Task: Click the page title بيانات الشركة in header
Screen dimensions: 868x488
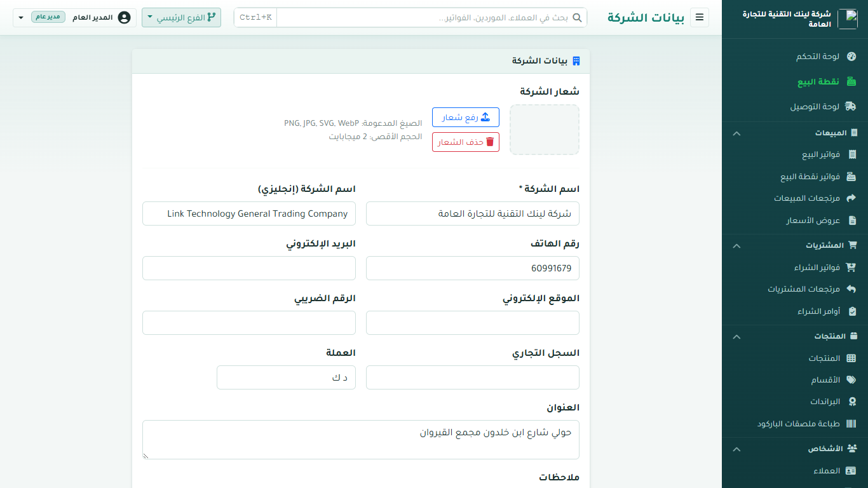Action: pyautogui.click(x=646, y=17)
